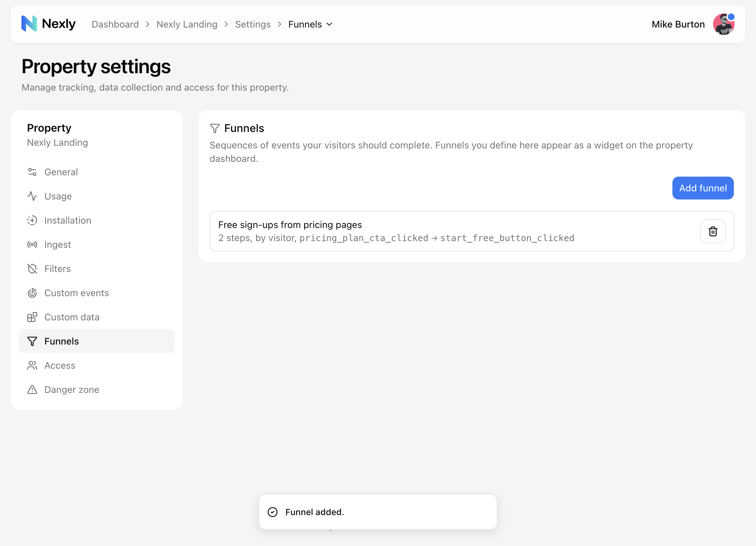Click the Installation plus-circle icon

coord(32,220)
